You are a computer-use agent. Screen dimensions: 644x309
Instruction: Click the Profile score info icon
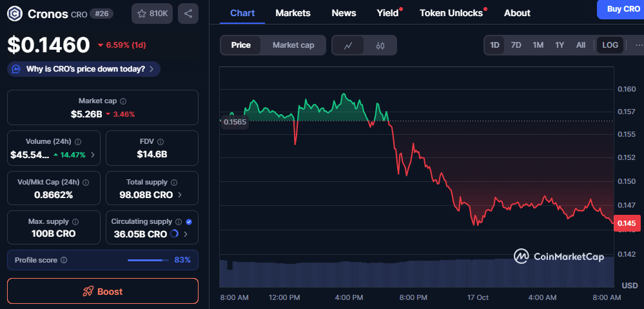[64, 260]
